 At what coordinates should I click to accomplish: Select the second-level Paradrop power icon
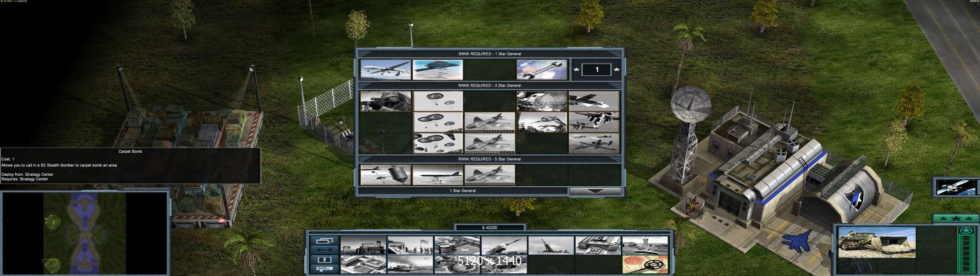coord(437,122)
